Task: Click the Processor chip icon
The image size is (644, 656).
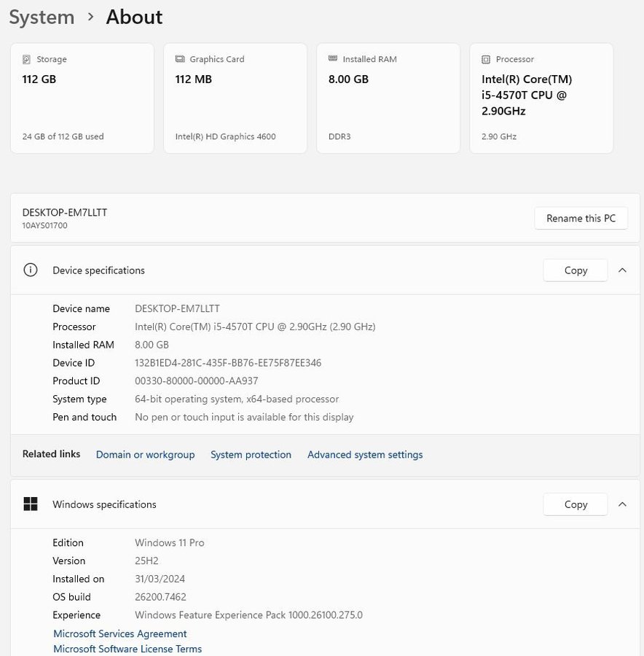Action: 486,59
